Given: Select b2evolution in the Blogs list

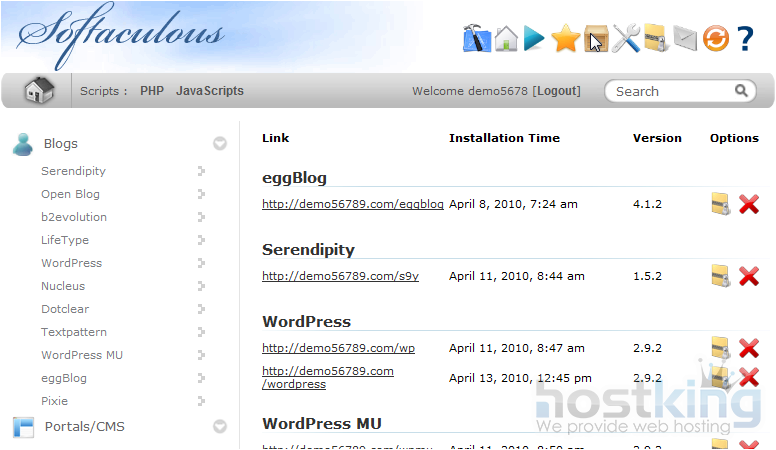Looking at the screenshot, I should click(x=74, y=217).
